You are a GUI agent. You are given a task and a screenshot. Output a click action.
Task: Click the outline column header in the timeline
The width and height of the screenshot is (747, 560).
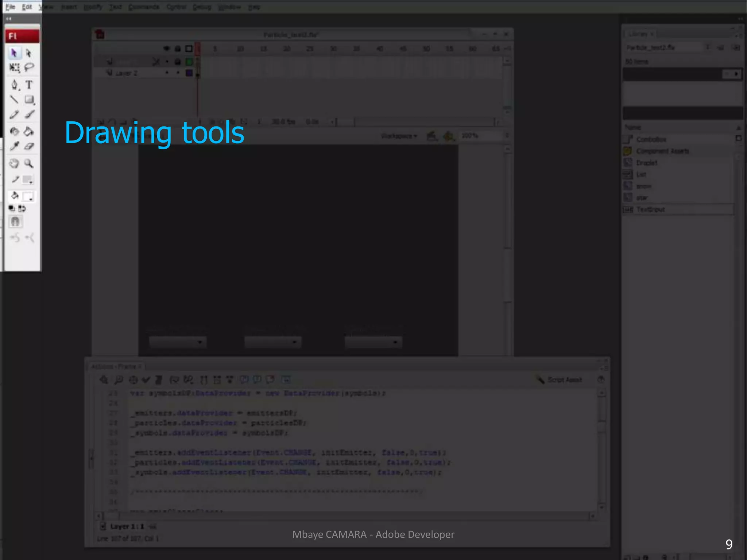click(x=189, y=48)
